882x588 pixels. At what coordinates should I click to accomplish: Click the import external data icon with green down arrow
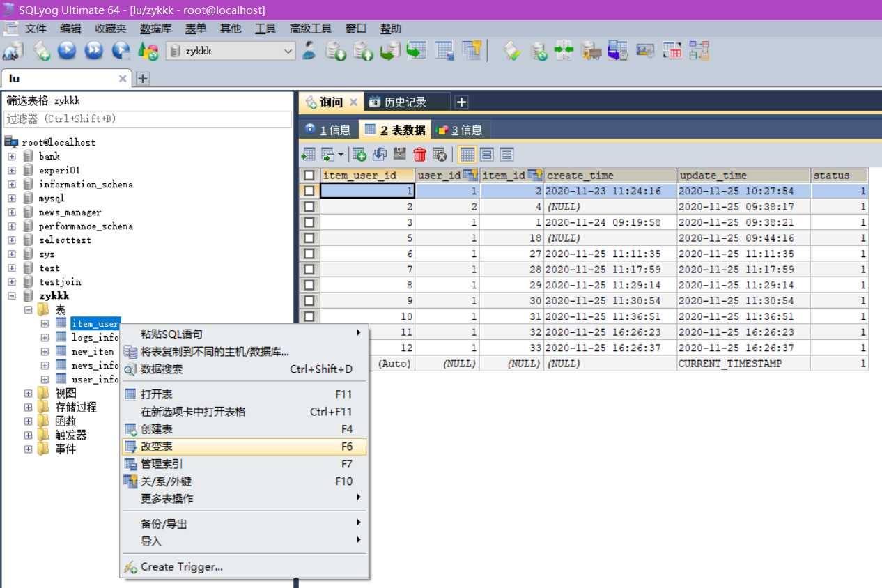click(x=336, y=50)
